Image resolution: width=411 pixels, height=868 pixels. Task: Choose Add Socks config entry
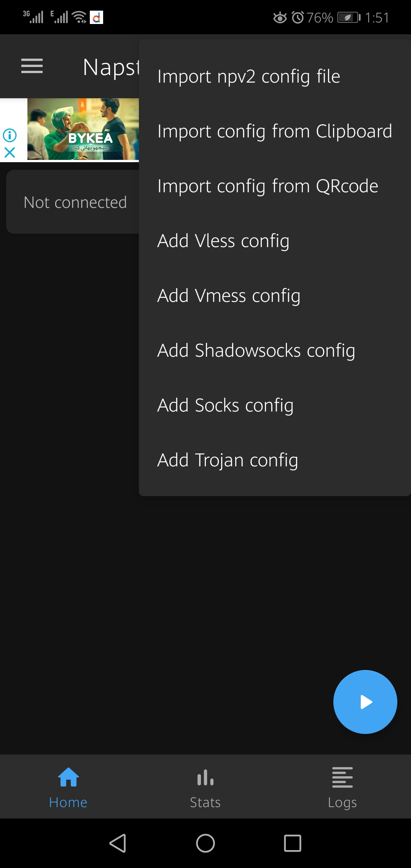pos(225,405)
